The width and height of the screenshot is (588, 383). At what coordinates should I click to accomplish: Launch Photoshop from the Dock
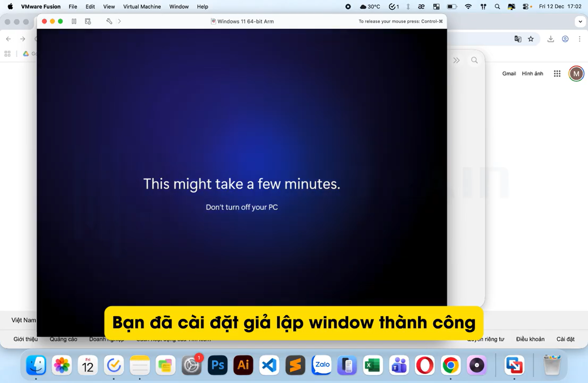point(217,365)
